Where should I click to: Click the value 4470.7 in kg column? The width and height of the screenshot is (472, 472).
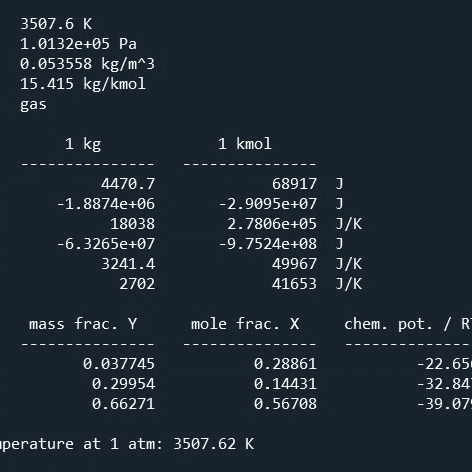[128, 184]
